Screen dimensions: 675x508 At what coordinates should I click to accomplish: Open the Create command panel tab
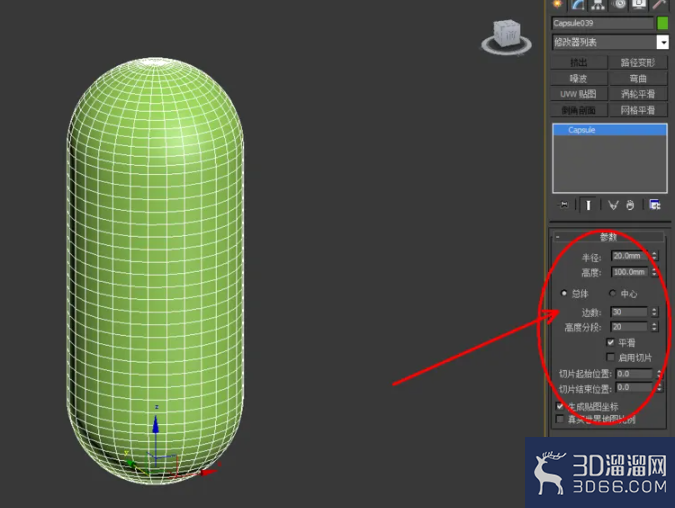558,4
